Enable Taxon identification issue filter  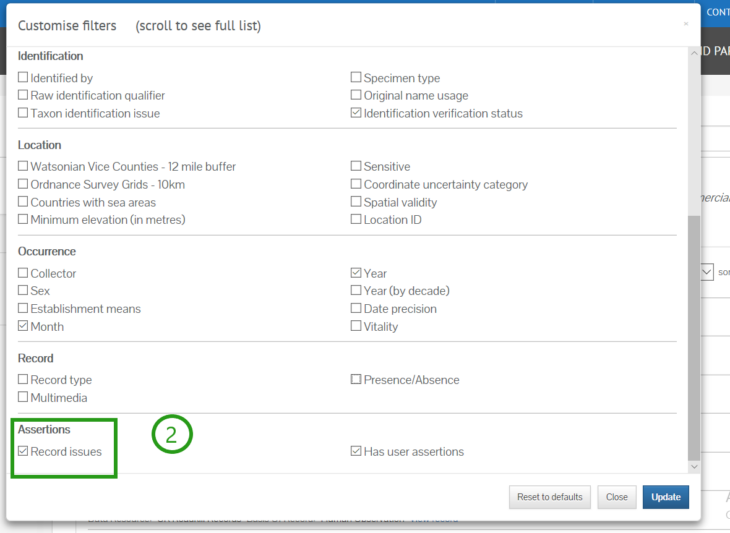[23, 113]
